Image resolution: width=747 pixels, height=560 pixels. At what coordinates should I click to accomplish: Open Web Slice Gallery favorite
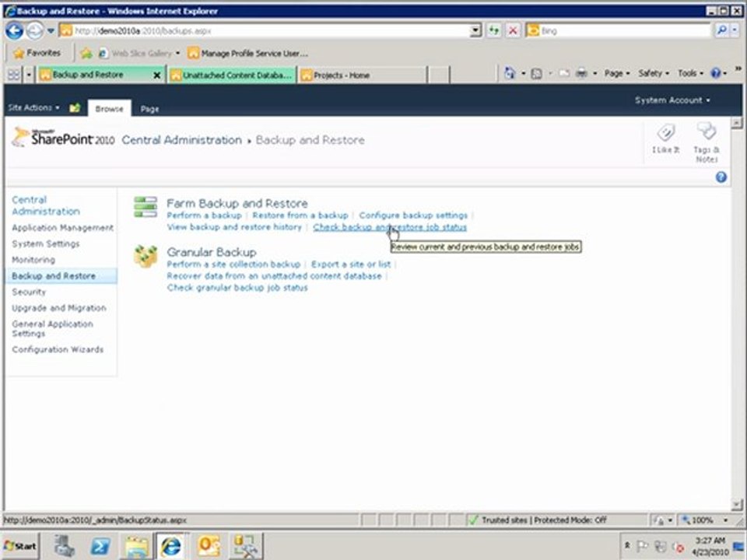tap(139, 54)
